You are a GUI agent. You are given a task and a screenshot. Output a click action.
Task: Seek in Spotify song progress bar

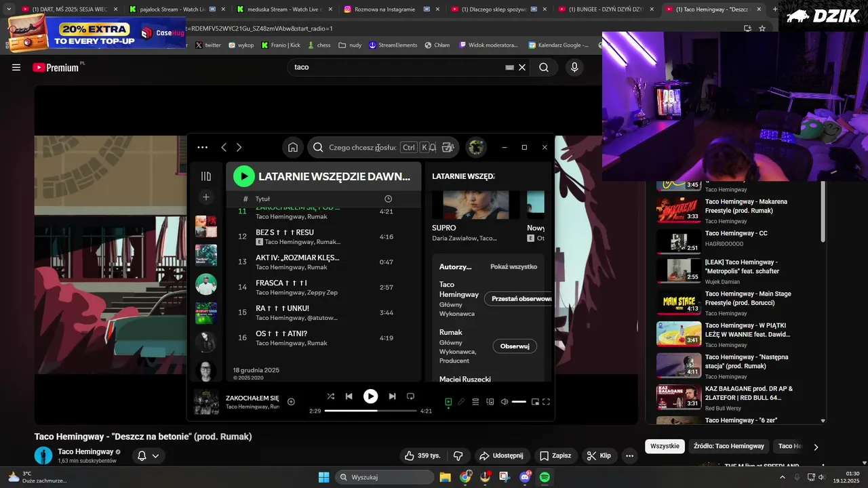pyautogui.click(x=370, y=411)
